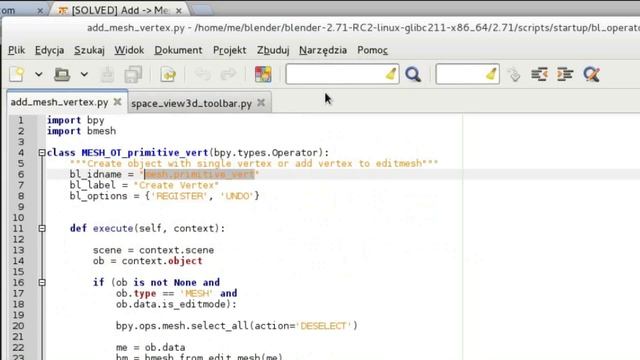
Task: Open the Pomoc menu
Action: [x=372, y=50]
